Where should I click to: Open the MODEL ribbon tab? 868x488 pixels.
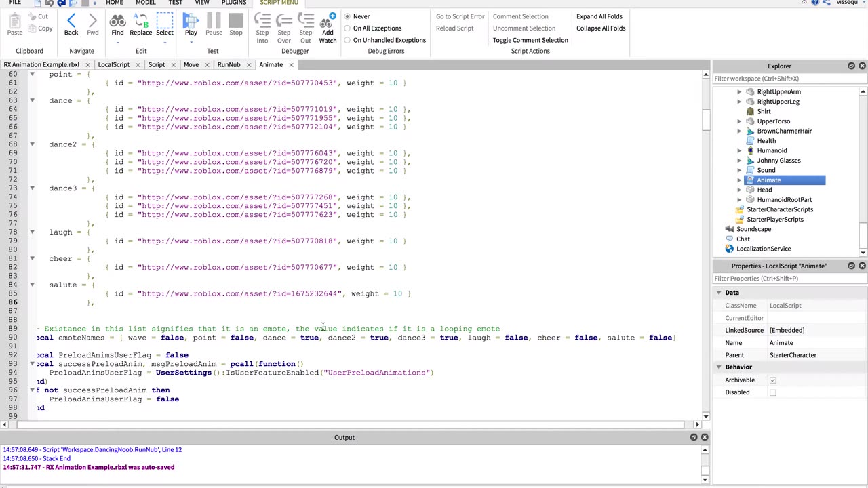coord(146,3)
